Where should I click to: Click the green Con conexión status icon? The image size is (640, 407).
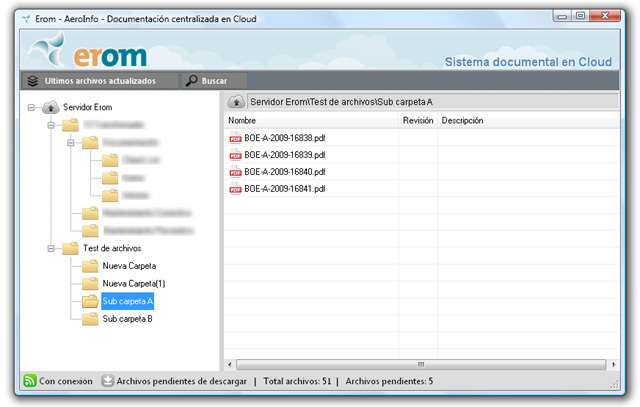tap(30, 380)
